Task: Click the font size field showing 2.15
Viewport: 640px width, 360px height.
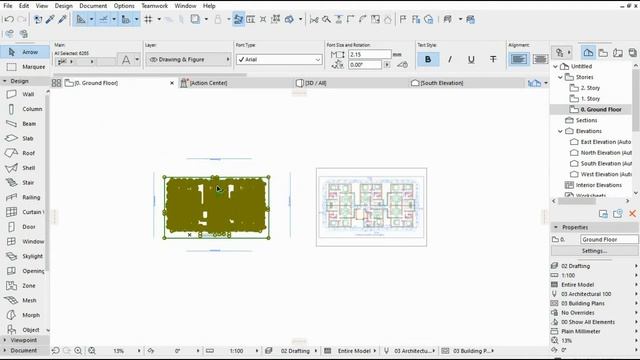Action: [369, 54]
